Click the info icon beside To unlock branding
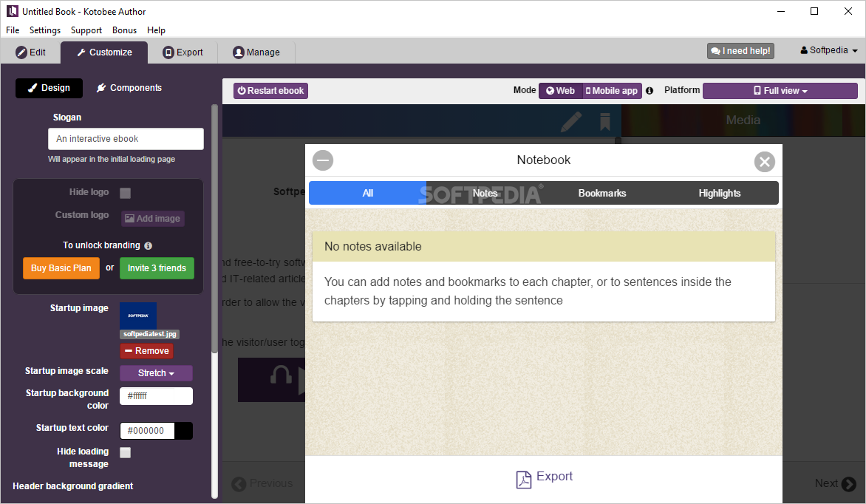 tap(148, 246)
